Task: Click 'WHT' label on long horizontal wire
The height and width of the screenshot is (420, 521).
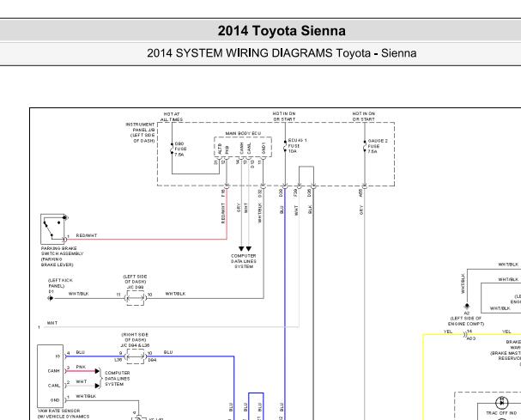Action: [x=52, y=323]
